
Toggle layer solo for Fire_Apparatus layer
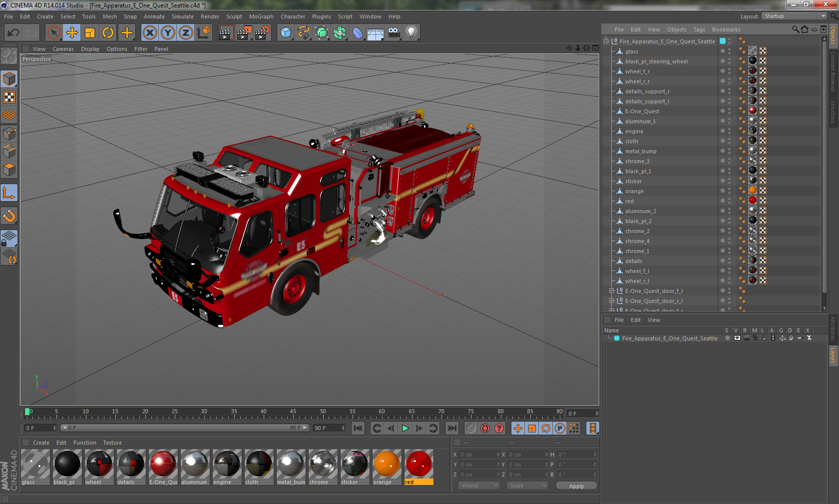click(x=728, y=338)
